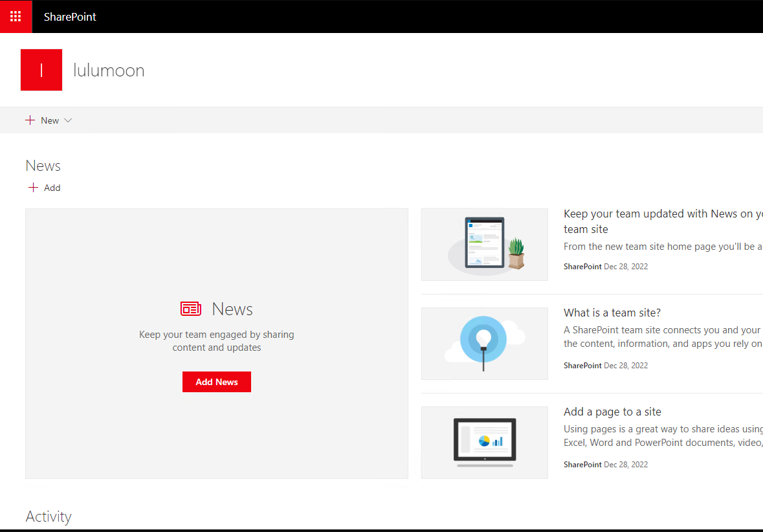Click the plus icon beside New
This screenshot has width=763, height=532.
(30, 120)
